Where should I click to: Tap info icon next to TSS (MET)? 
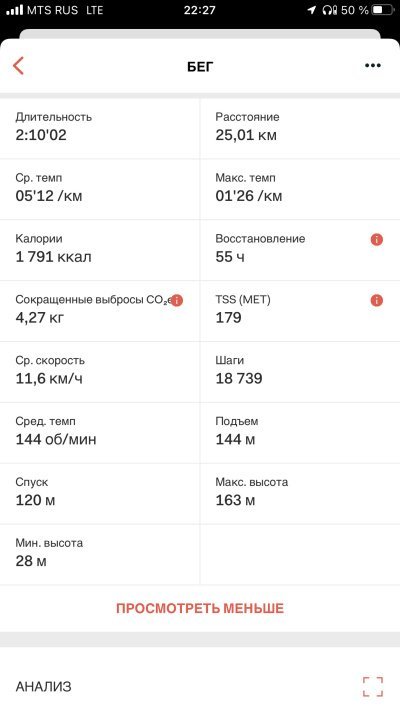click(x=376, y=300)
